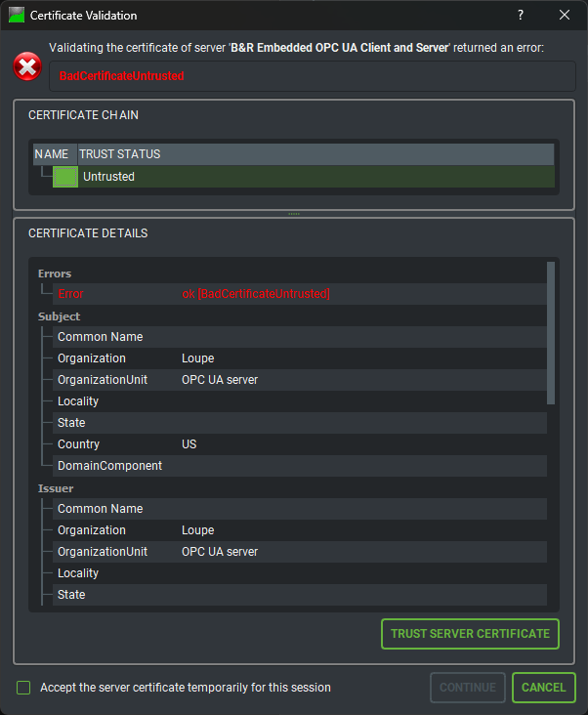
Task: Select Issuer Common Name row
Action: point(300,509)
